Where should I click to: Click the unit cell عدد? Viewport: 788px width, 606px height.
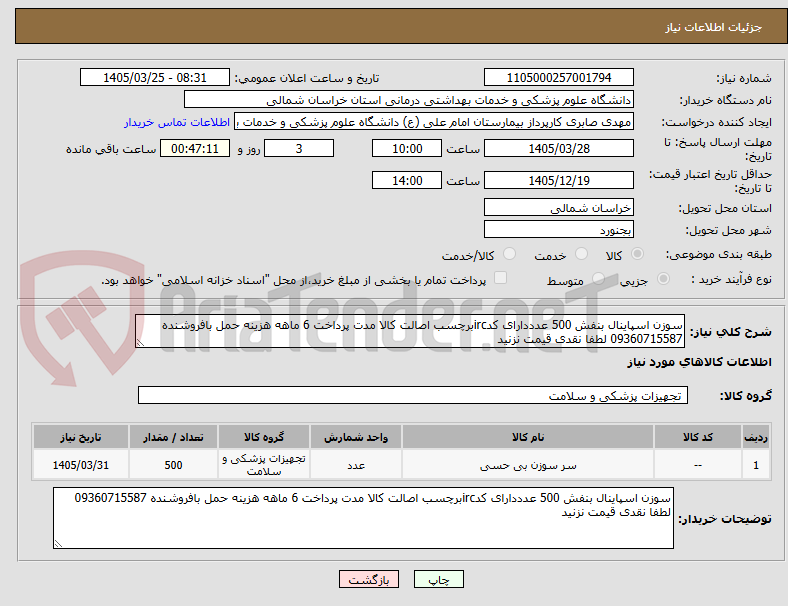coord(356,465)
